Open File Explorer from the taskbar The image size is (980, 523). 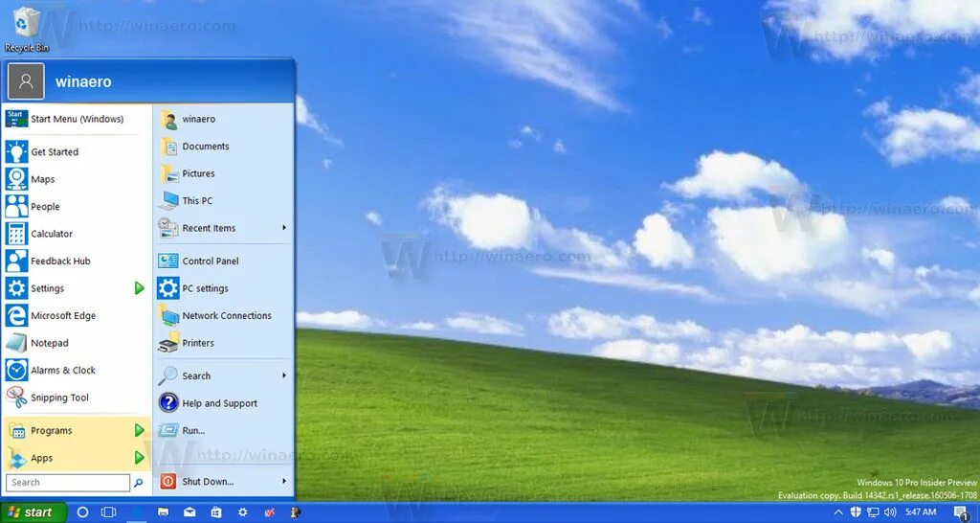click(163, 512)
